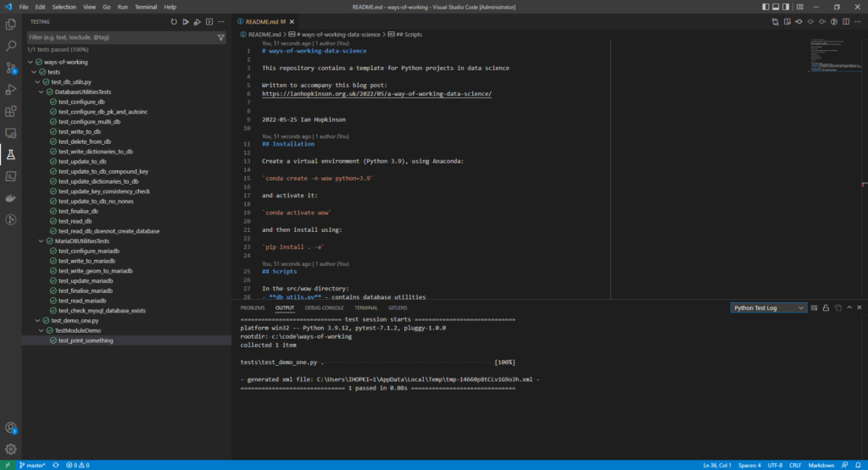The width and height of the screenshot is (868, 470).
Task: Click Spaces: 4 indentation setting
Action: [x=749, y=465]
